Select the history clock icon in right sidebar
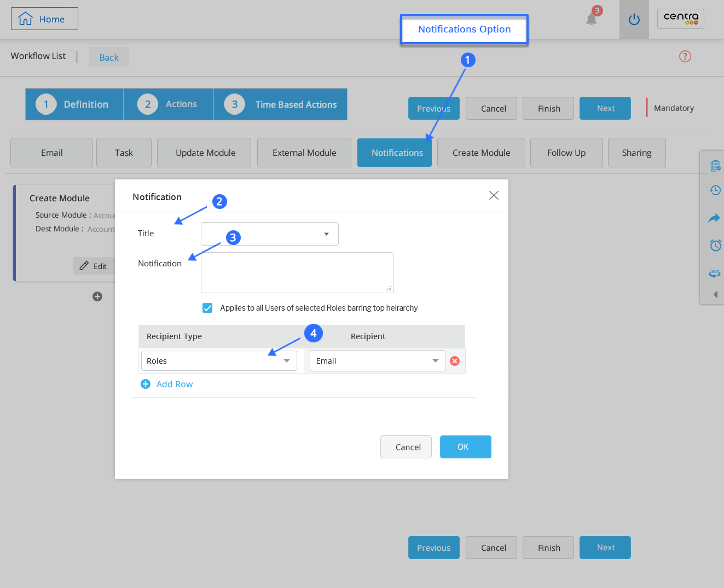Screen dimensions: 724x588 tap(715, 190)
